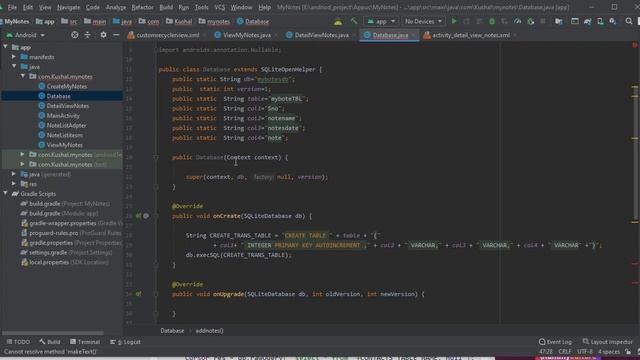
Task: Click MyNotes in the breadcrumb bar
Action: pos(17,22)
